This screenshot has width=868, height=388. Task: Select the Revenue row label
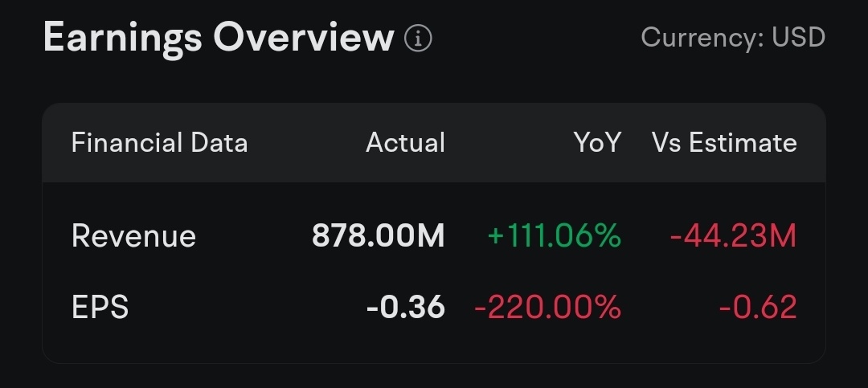click(134, 236)
